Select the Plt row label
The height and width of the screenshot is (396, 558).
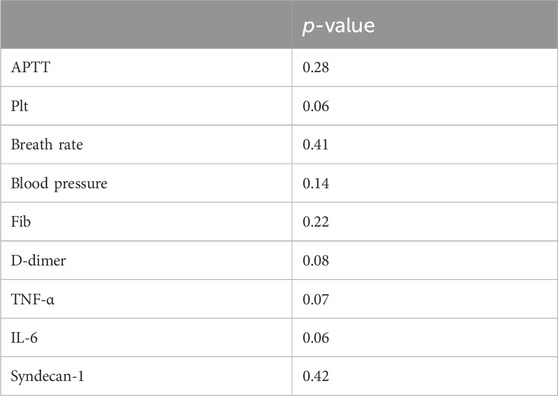(19, 106)
